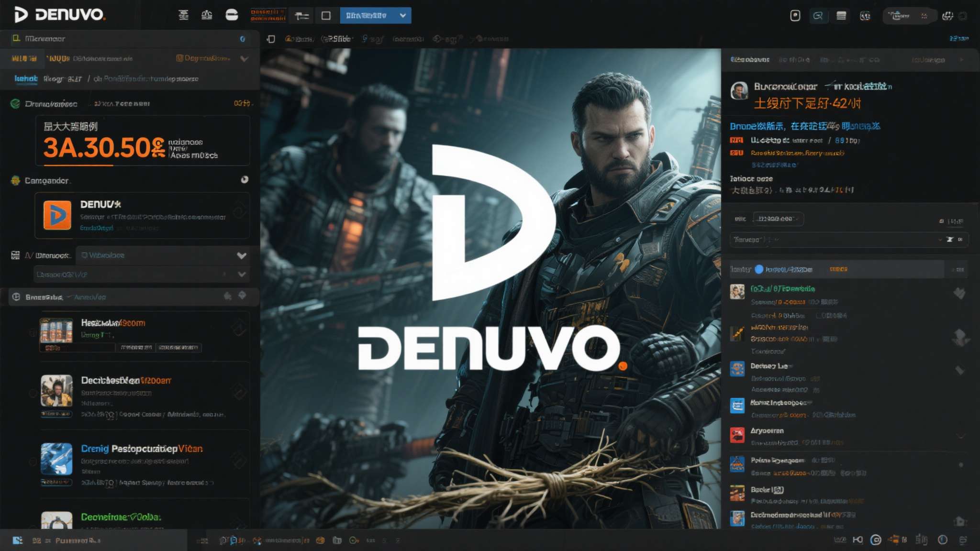Follow the blue link under the DENUV card title

[97, 228]
